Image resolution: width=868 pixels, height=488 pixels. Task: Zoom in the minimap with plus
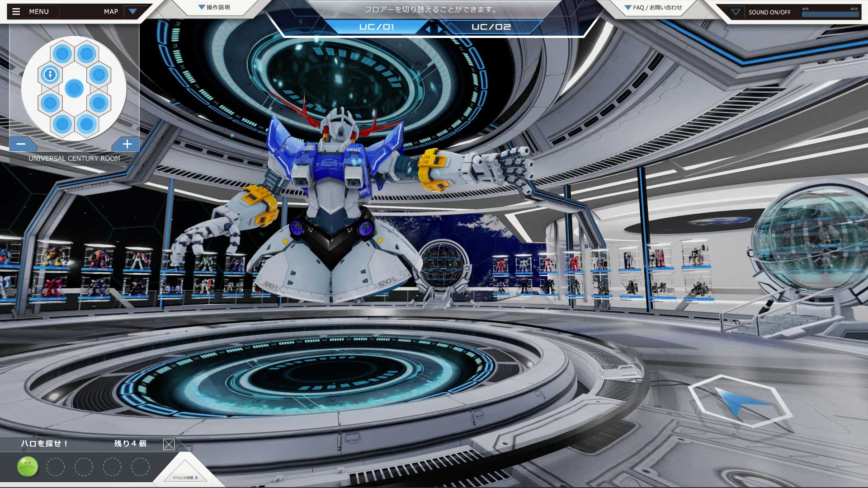point(127,144)
